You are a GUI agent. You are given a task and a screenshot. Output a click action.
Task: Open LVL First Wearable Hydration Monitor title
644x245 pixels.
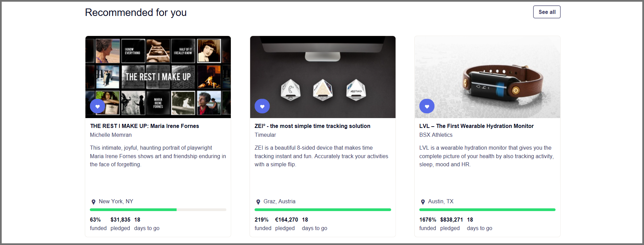tap(476, 126)
